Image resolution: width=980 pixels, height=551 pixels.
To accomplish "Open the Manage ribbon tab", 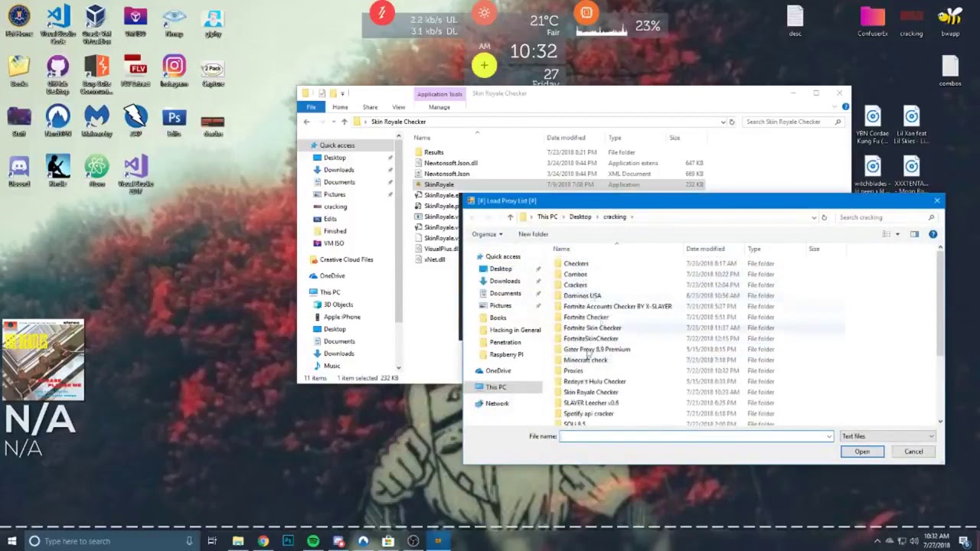I will 439,107.
